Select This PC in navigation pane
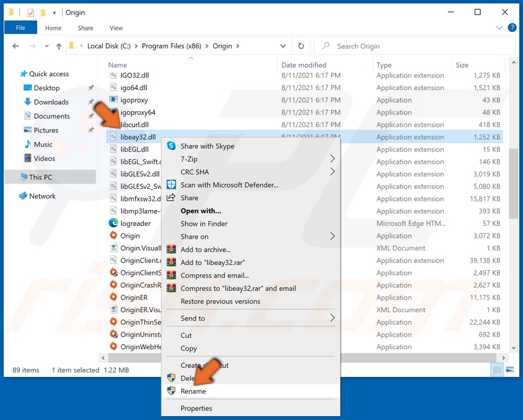Screen dimensions: 523x420 click(x=50, y=177)
